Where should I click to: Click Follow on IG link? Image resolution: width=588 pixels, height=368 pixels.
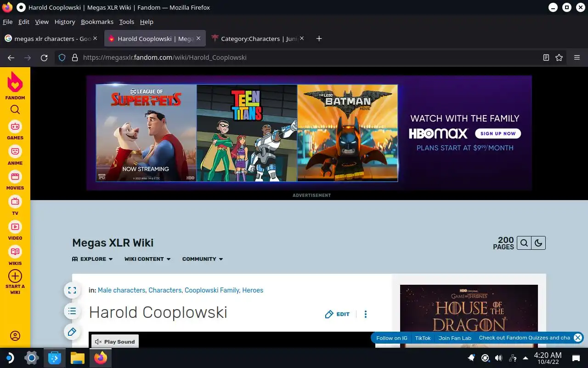click(x=392, y=338)
